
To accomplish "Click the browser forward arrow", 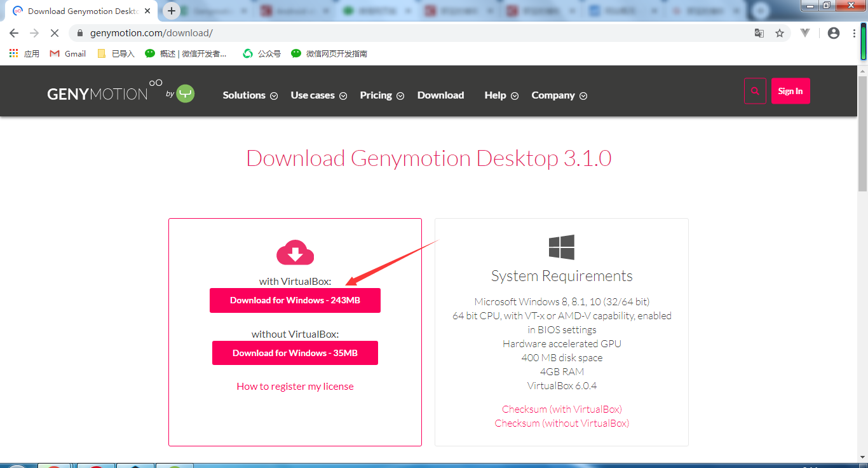I will coord(34,33).
